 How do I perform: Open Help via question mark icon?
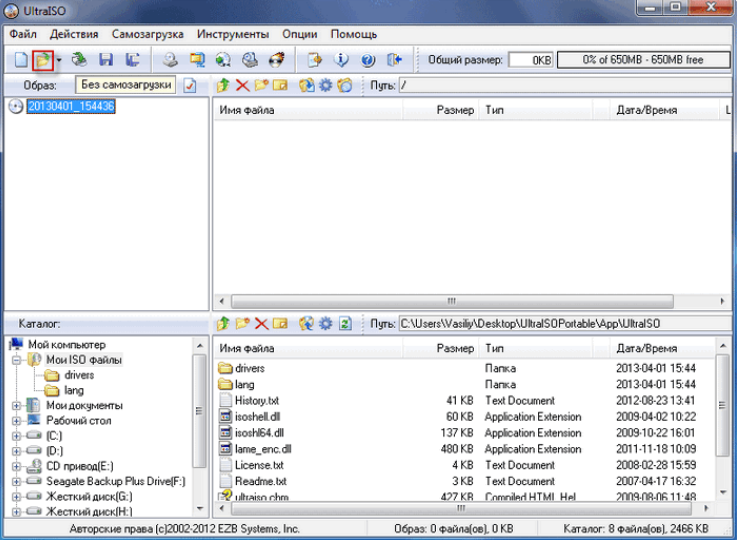click(x=368, y=60)
